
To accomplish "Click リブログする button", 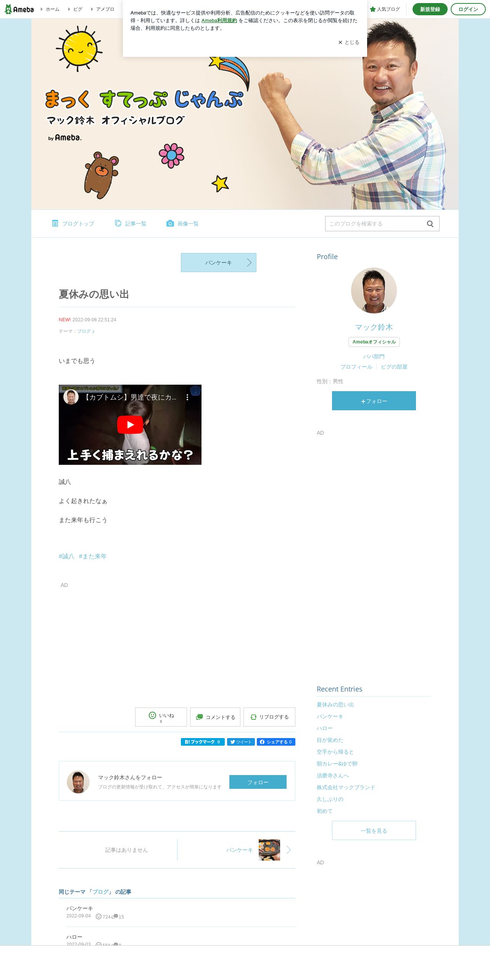I will 269,717.
